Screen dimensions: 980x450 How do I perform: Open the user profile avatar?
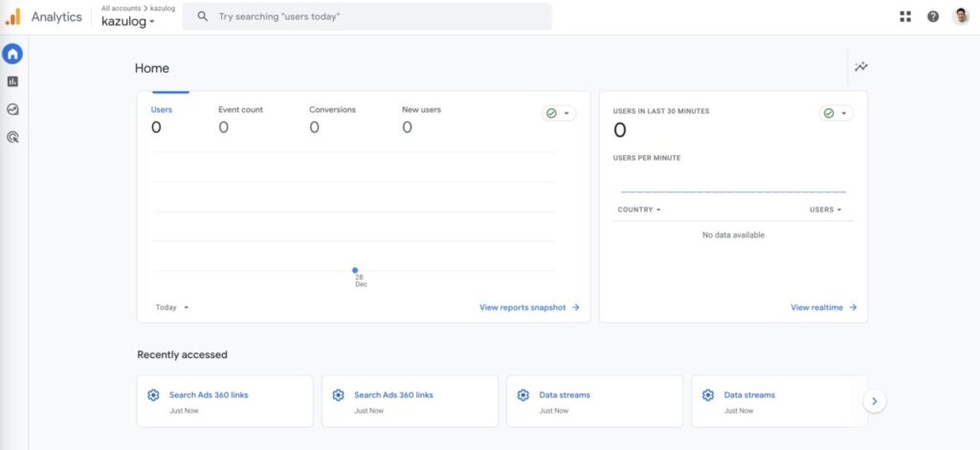tap(961, 17)
